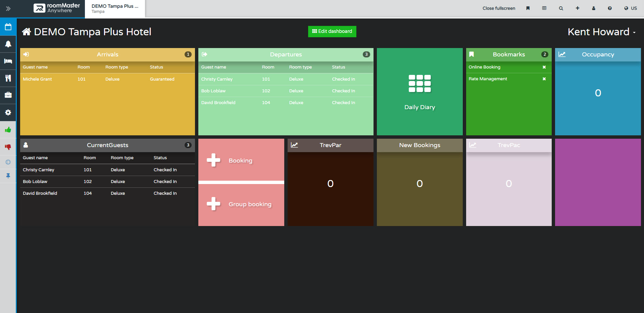644x313 pixels.
Task: Click the Edit dashboard button
Action: point(332,31)
